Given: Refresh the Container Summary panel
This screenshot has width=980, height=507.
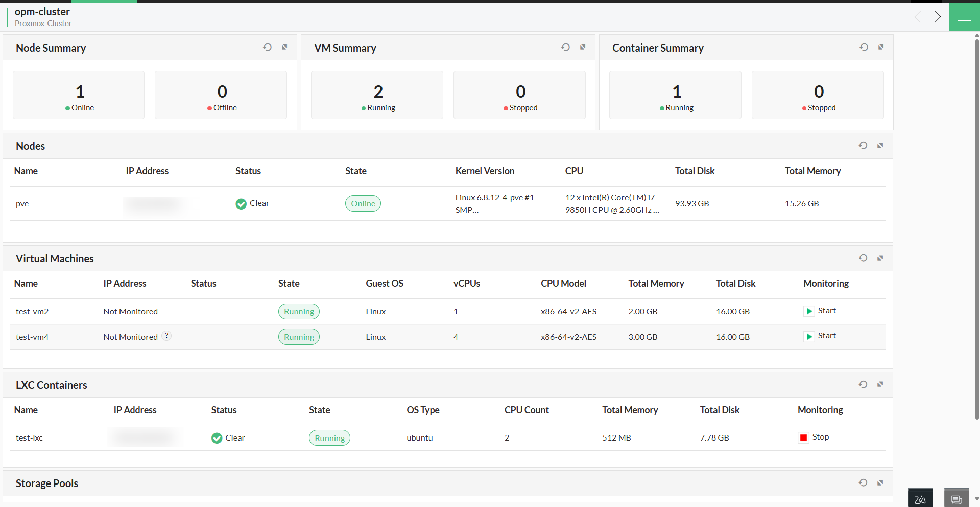Looking at the screenshot, I should (864, 47).
